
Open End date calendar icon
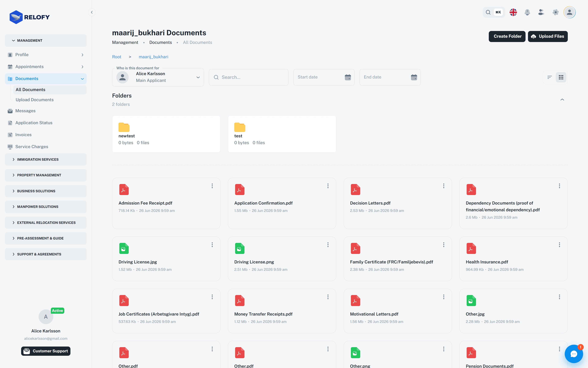(414, 77)
